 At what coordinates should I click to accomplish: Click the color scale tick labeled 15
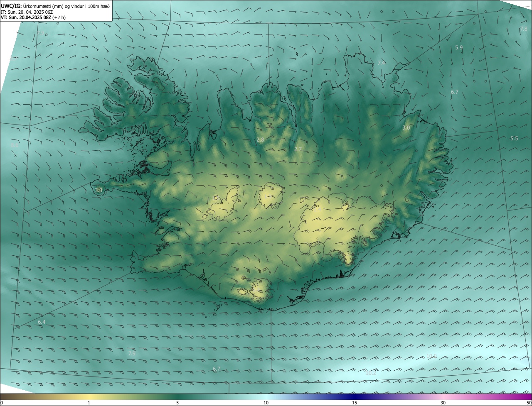click(355, 403)
